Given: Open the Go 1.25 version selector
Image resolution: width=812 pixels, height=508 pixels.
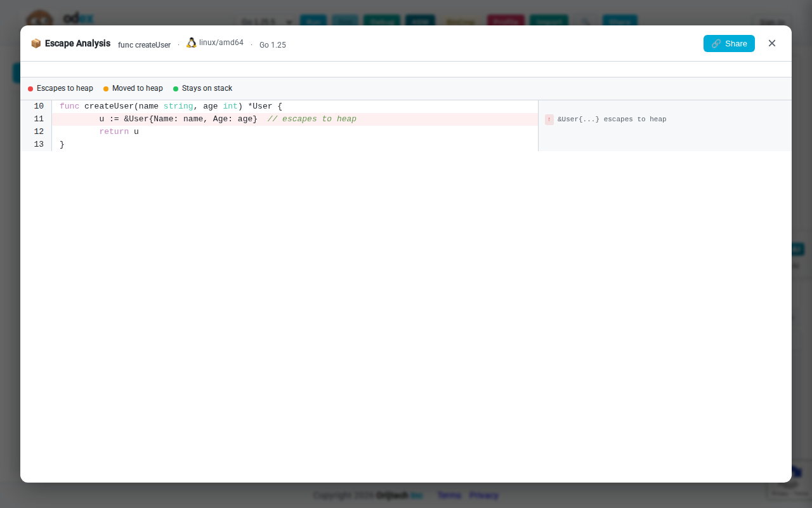Looking at the screenshot, I should (x=272, y=44).
